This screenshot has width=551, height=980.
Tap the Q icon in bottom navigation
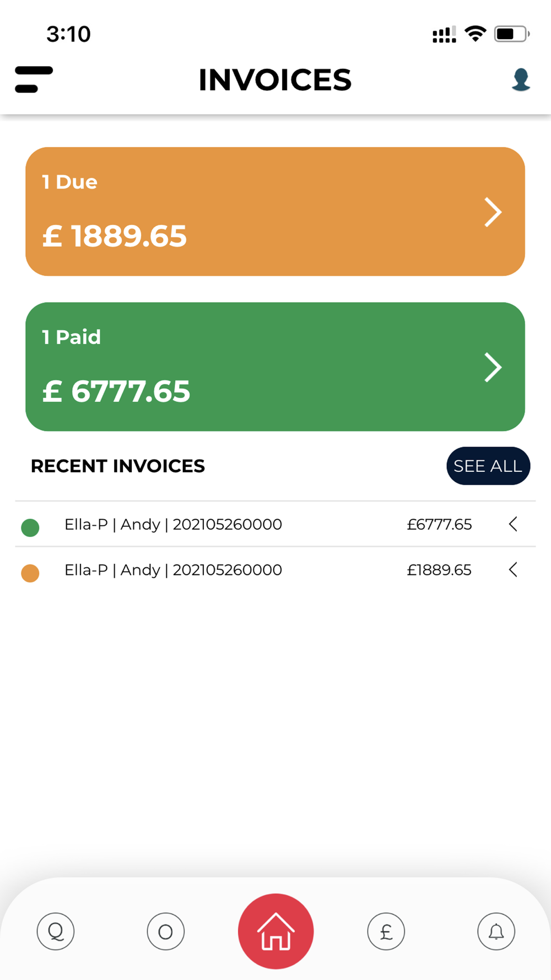coord(56,931)
